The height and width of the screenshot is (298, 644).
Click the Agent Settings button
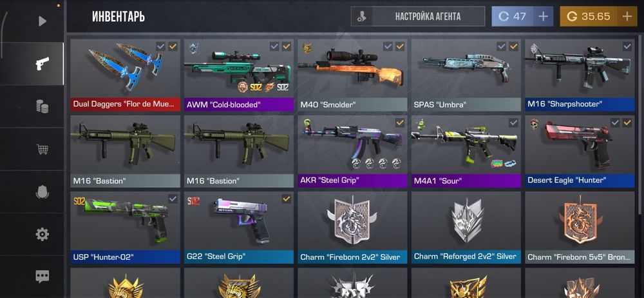(418, 17)
